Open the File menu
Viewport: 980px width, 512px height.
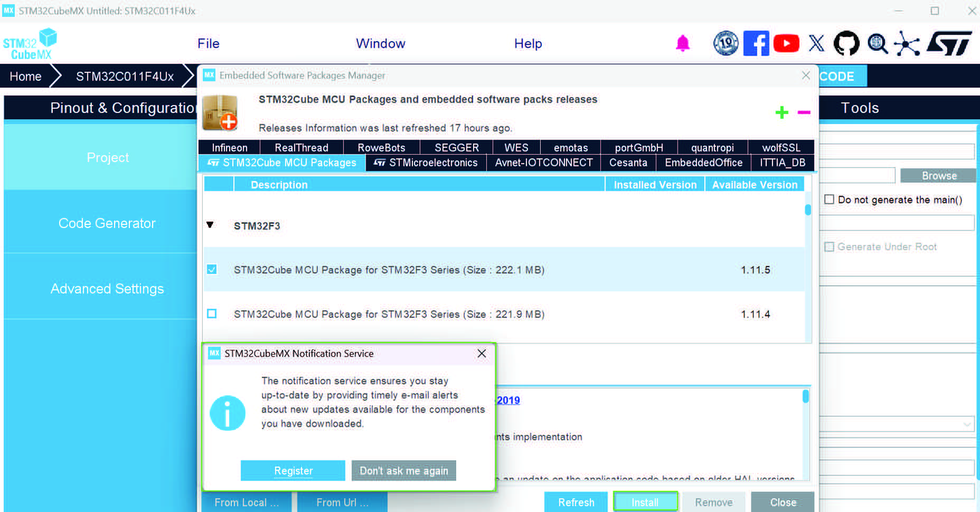point(209,43)
